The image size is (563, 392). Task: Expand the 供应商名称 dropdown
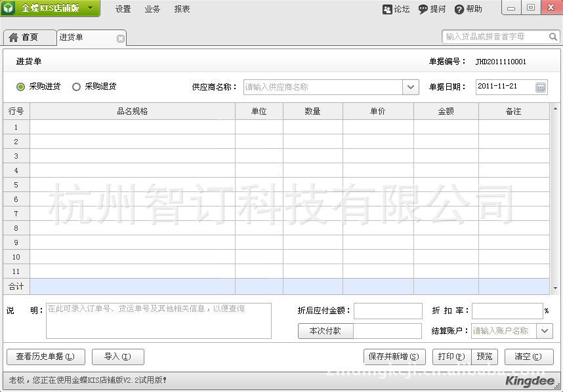411,87
